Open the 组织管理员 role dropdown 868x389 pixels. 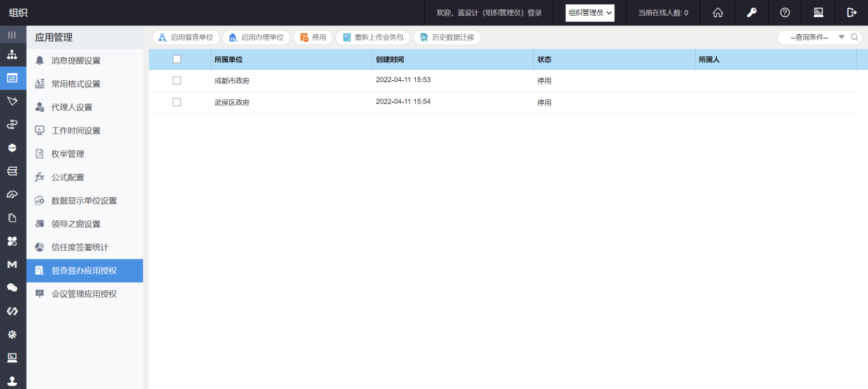point(590,12)
